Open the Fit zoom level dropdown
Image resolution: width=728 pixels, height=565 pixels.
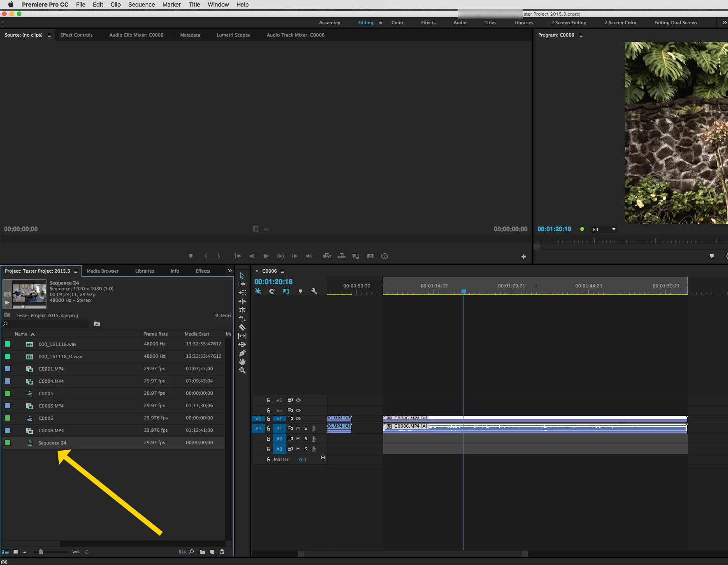tap(604, 229)
